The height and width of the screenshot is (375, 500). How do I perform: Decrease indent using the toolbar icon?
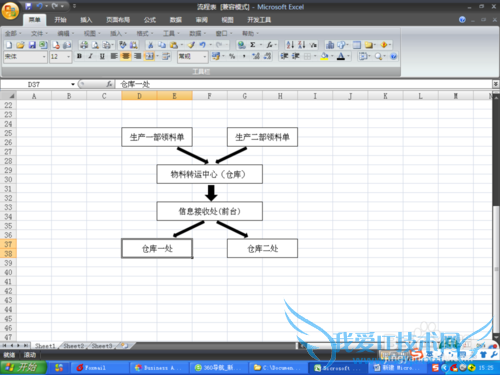284,56
